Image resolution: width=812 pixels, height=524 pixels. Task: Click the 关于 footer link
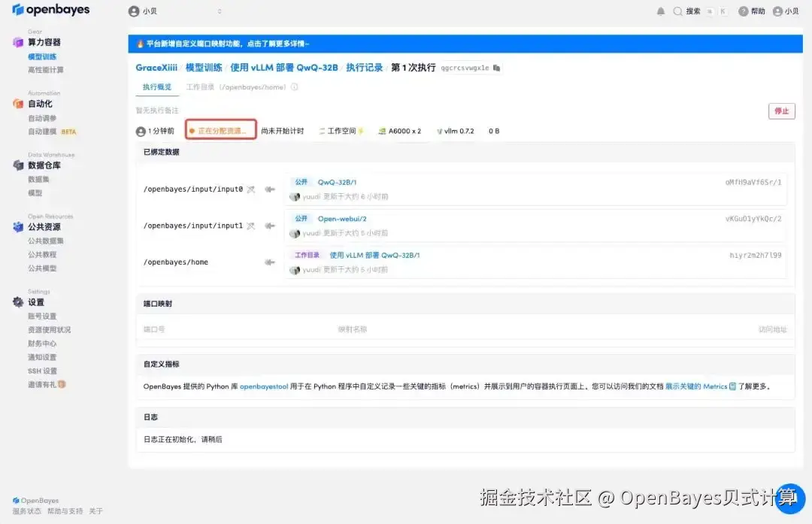pos(95,511)
